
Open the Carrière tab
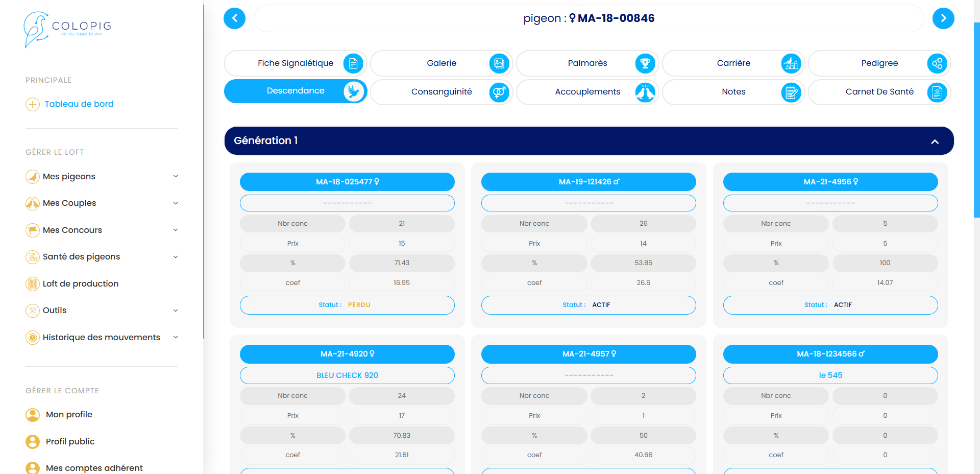pyautogui.click(x=733, y=63)
